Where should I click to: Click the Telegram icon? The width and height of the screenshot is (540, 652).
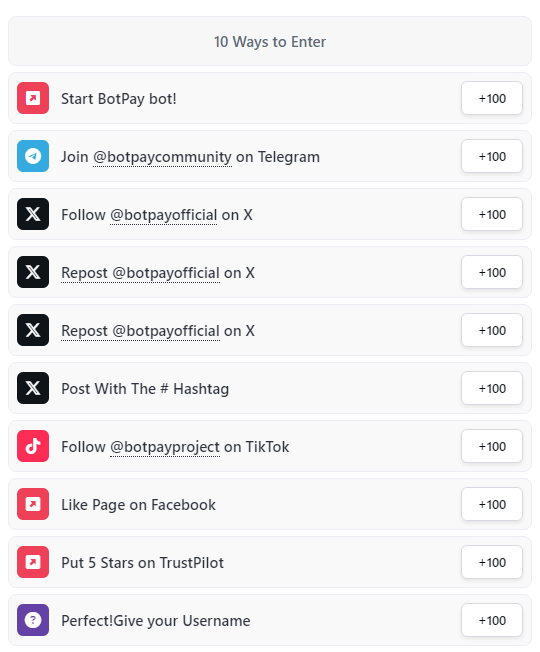33,156
